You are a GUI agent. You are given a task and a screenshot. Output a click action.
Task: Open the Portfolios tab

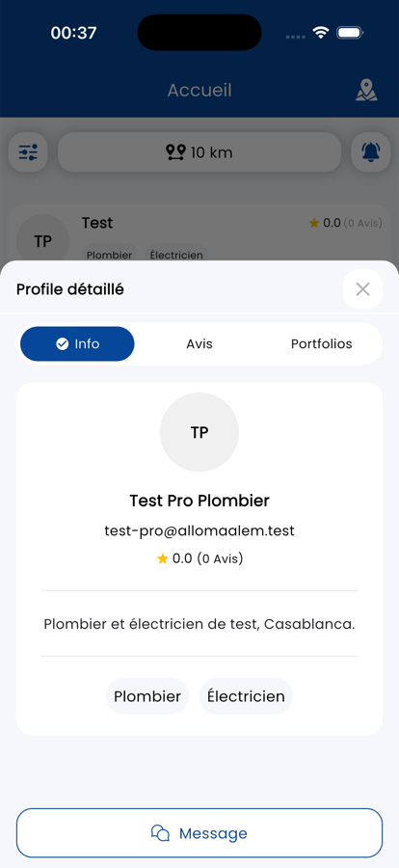(322, 343)
